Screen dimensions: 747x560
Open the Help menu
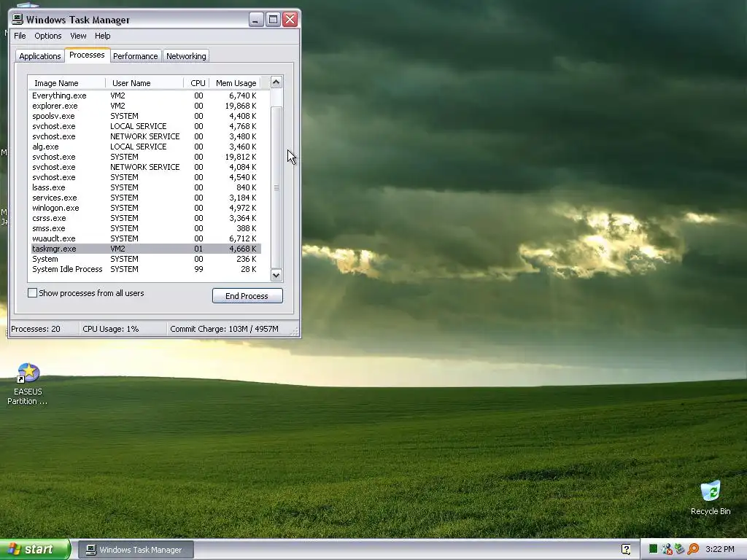[102, 36]
